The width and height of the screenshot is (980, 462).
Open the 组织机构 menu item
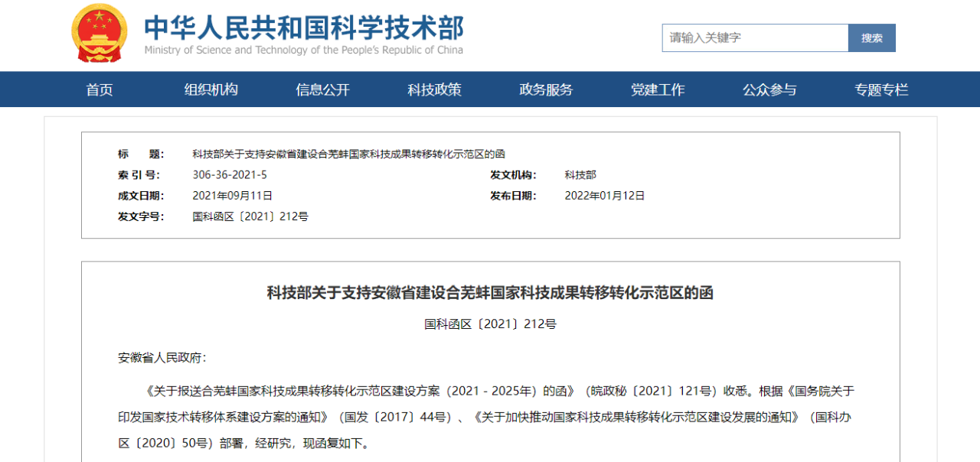point(211,89)
